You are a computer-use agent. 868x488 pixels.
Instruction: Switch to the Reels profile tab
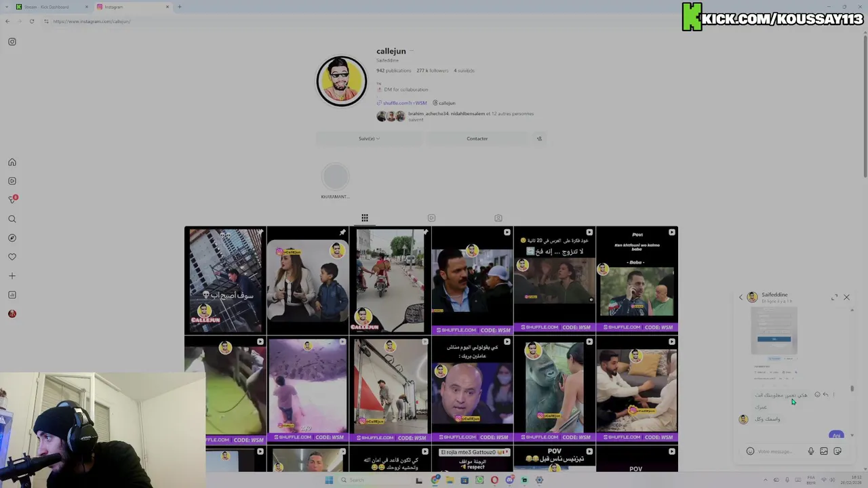pyautogui.click(x=431, y=218)
